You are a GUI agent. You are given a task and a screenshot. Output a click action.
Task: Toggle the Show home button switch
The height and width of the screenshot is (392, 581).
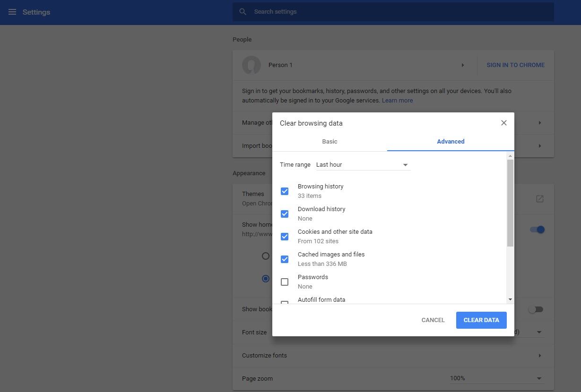point(537,230)
